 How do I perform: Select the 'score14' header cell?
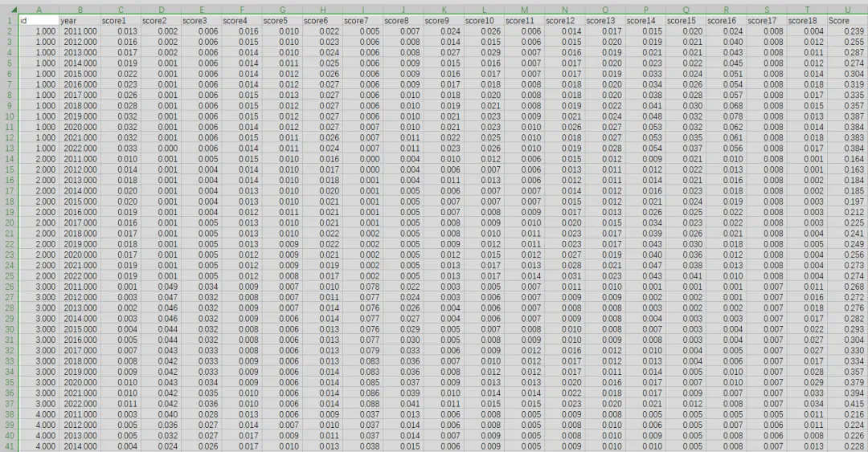point(645,20)
